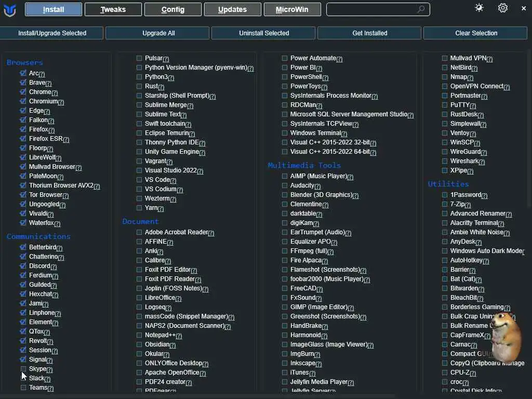Open info link (?) next to PuTTY

[x=473, y=106]
